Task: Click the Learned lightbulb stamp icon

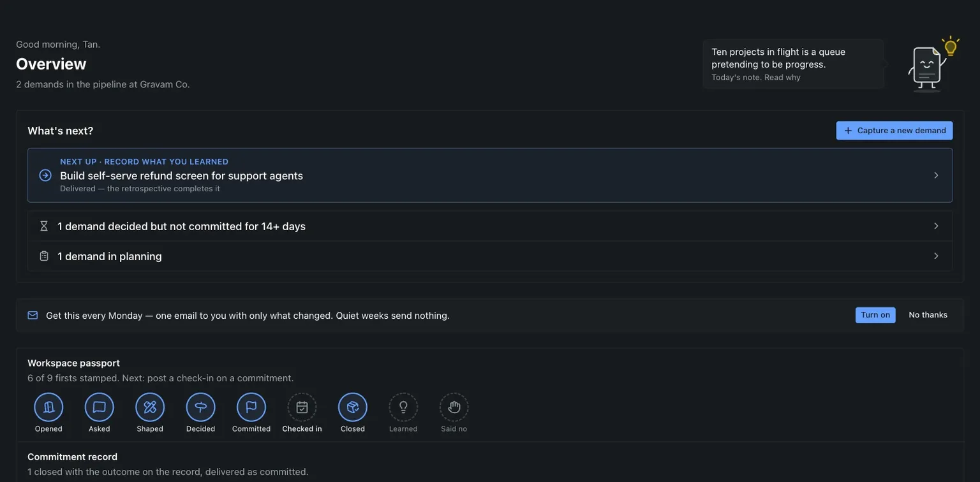Action: click(404, 407)
